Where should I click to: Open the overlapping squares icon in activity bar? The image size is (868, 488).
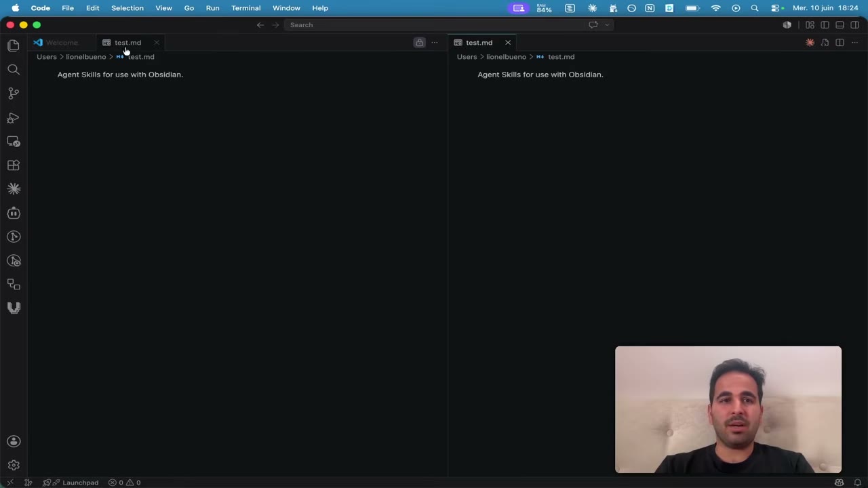pos(14,285)
